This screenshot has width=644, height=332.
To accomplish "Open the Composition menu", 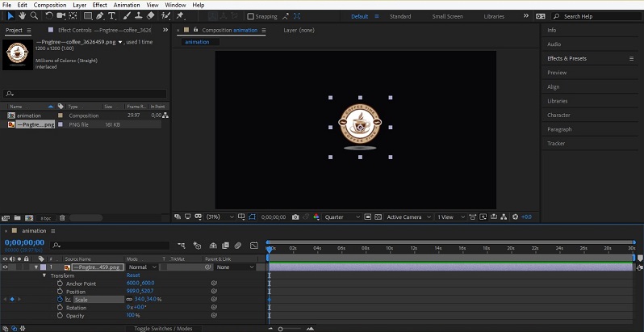I will click(50, 5).
